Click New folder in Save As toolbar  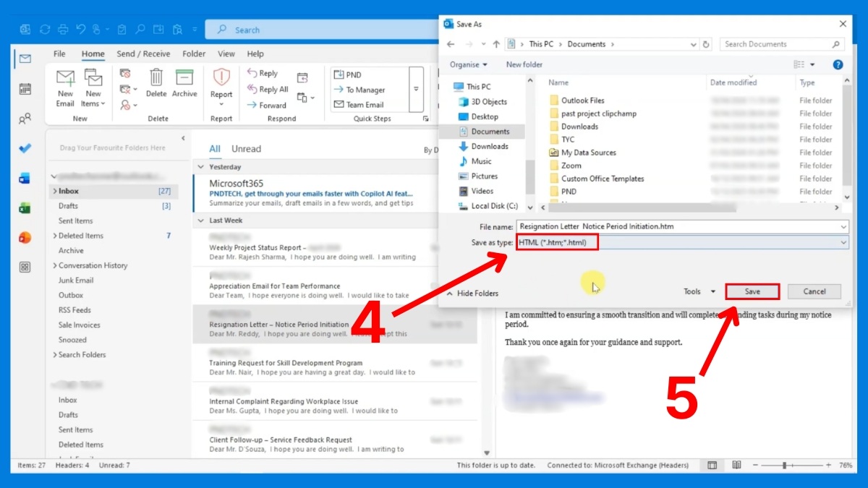(x=524, y=64)
